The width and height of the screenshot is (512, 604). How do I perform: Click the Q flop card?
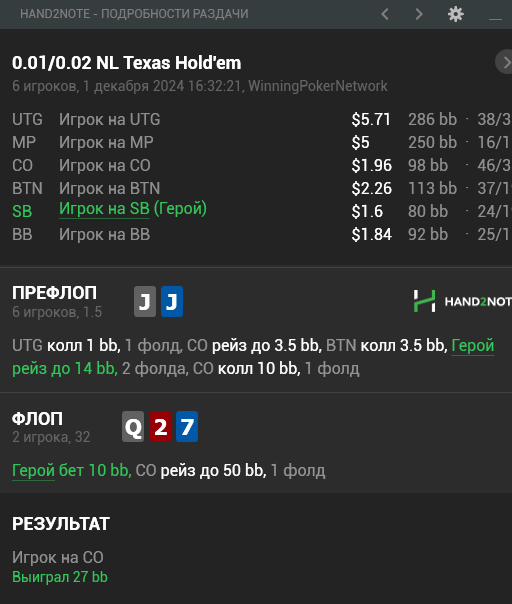[133, 426]
